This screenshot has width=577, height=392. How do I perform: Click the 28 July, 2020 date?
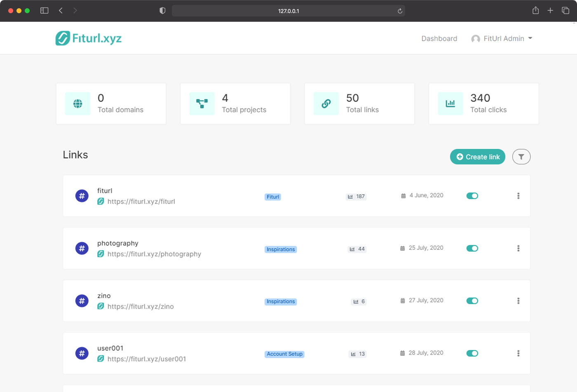pos(426,353)
